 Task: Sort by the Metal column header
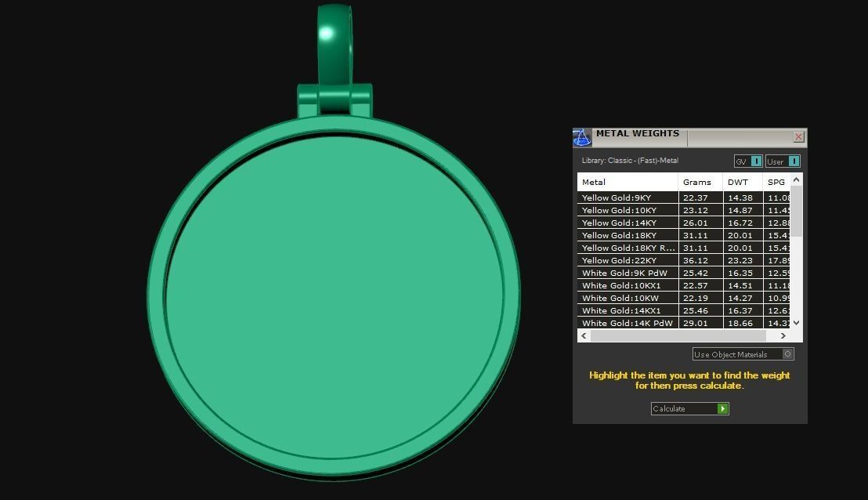click(x=627, y=182)
